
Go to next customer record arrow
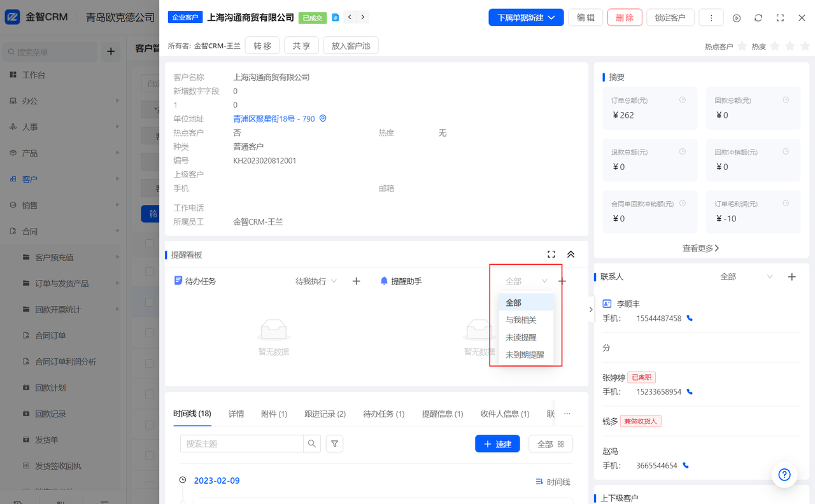pos(363,17)
